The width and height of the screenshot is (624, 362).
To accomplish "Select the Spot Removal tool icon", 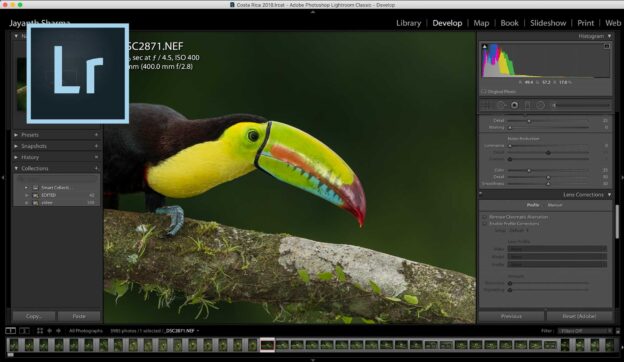I will click(x=500, y=105).
